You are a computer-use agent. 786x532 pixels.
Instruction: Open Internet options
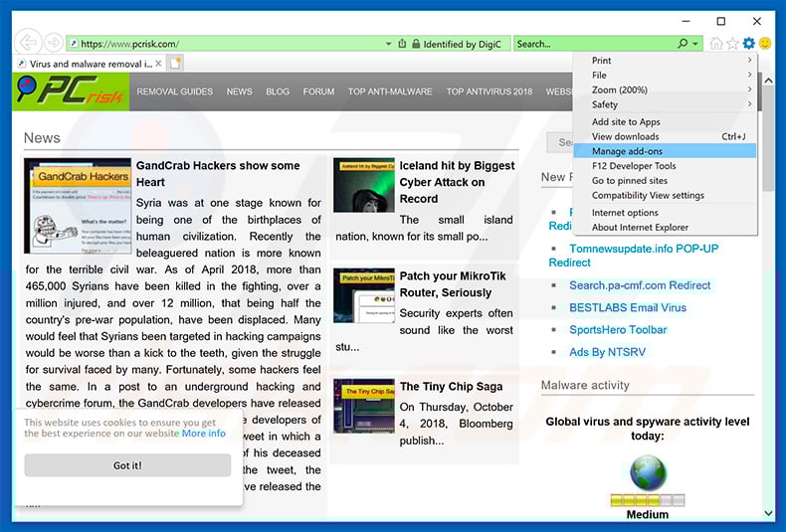665,213
